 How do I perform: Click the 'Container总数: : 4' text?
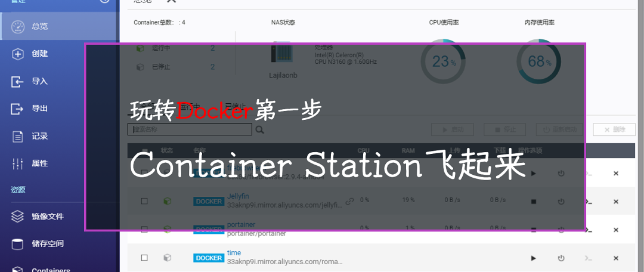[x=159, y=23]
